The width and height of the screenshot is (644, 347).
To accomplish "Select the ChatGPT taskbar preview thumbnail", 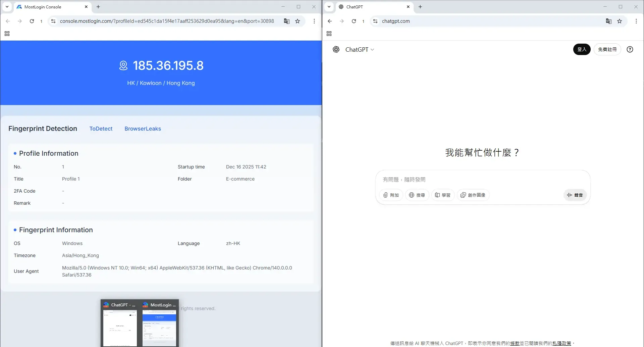I will 120,324.
